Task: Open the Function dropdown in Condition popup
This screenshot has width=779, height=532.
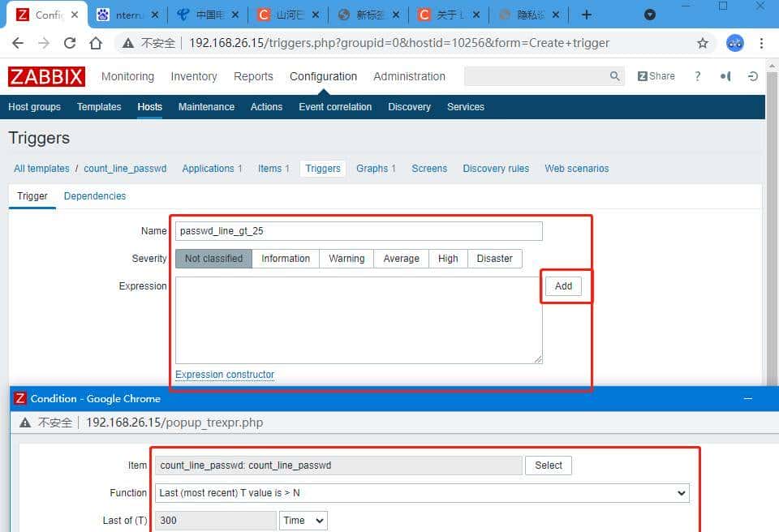Action: click(x=421, y=492)
